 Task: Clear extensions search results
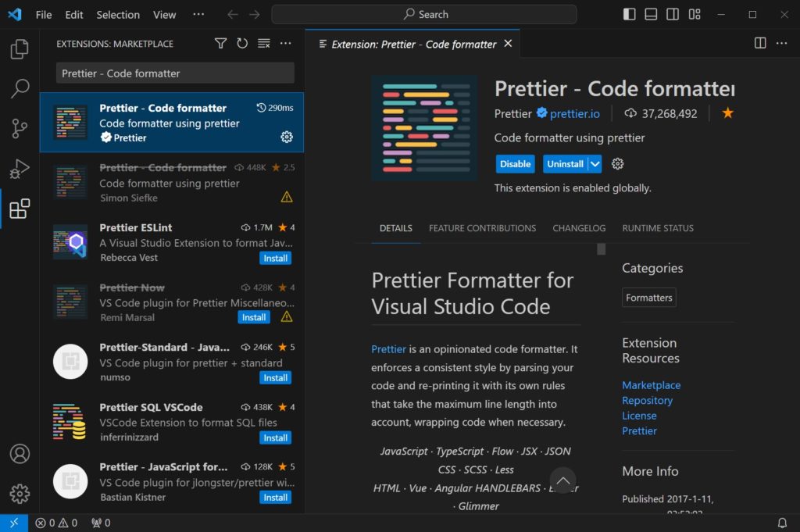pyautogui.click(x=264, y=43)
